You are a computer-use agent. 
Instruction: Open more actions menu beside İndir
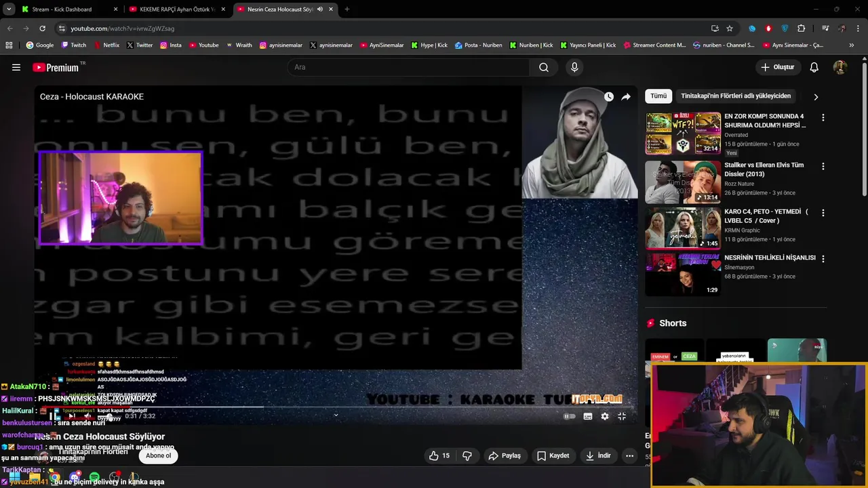(x=629, y=455)
